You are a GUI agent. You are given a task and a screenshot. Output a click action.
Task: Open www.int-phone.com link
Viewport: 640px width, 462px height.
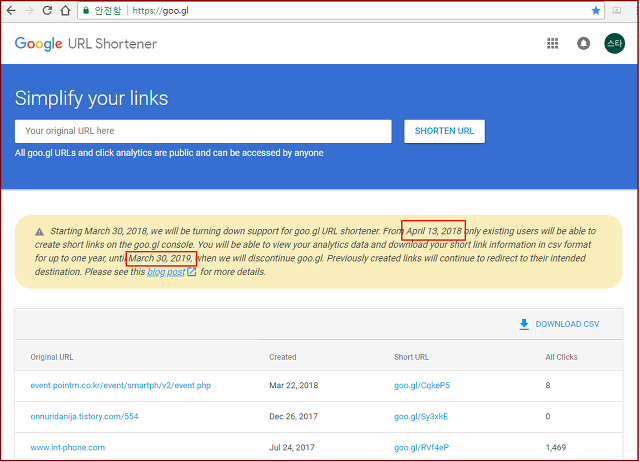point(67,447)
